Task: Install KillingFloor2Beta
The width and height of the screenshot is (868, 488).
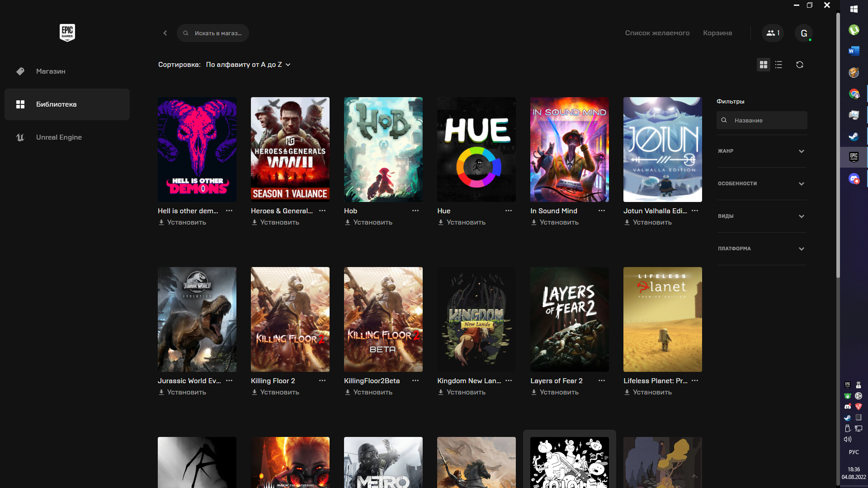Action: pos(368,392)
